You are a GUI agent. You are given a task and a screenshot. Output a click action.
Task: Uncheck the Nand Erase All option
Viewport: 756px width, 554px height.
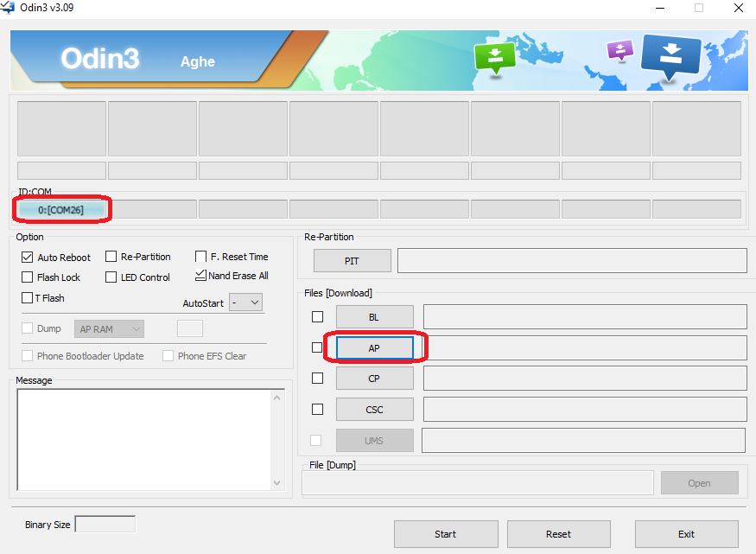coord(200,275)
